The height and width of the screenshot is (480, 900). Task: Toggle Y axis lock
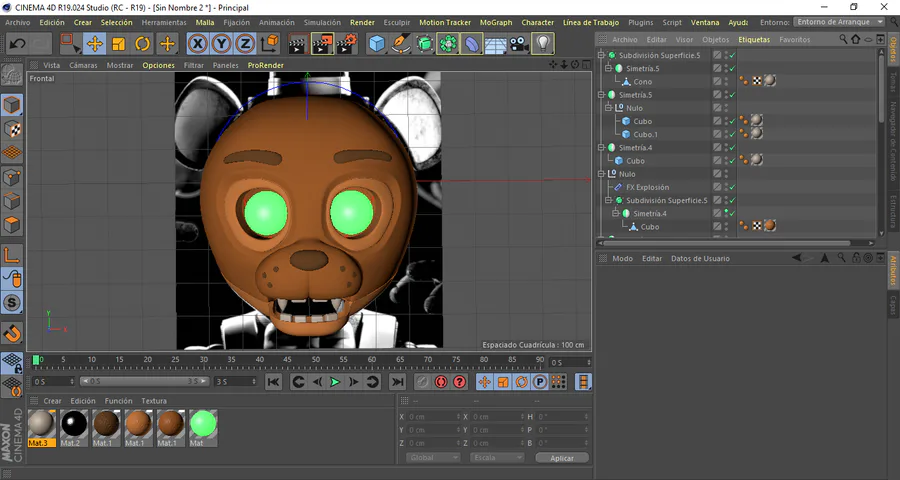click(x=222, y=44)
